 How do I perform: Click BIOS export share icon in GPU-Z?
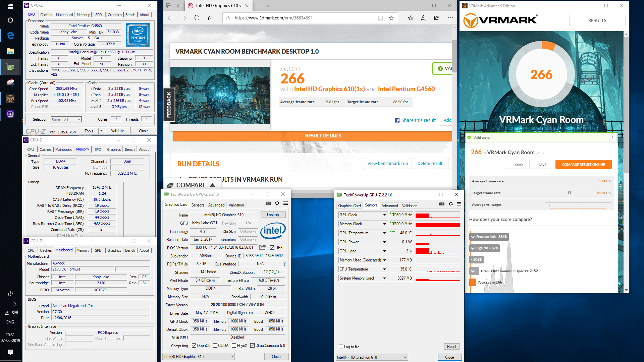(x=263, y=247)
